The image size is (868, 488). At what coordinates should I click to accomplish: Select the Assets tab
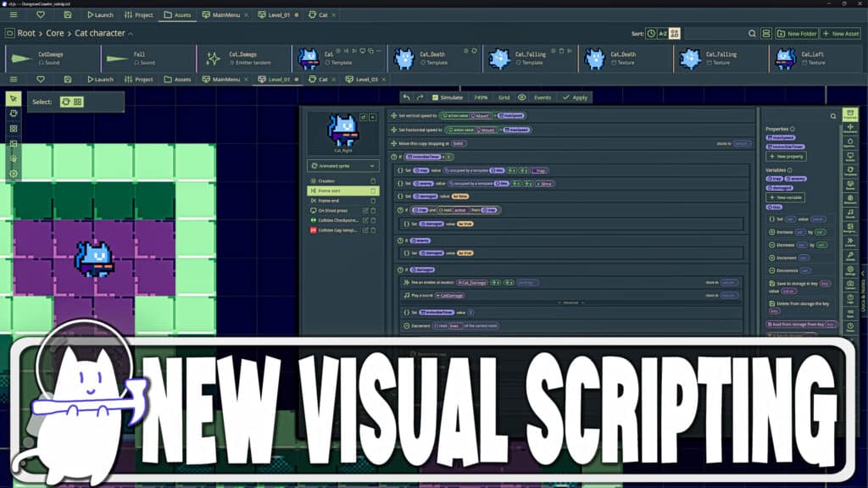(177, 15)
